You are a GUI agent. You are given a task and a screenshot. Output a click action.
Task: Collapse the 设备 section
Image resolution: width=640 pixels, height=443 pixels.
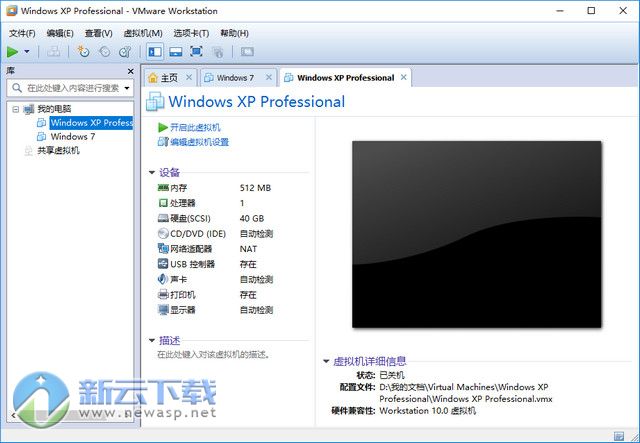tap(152, 173)
